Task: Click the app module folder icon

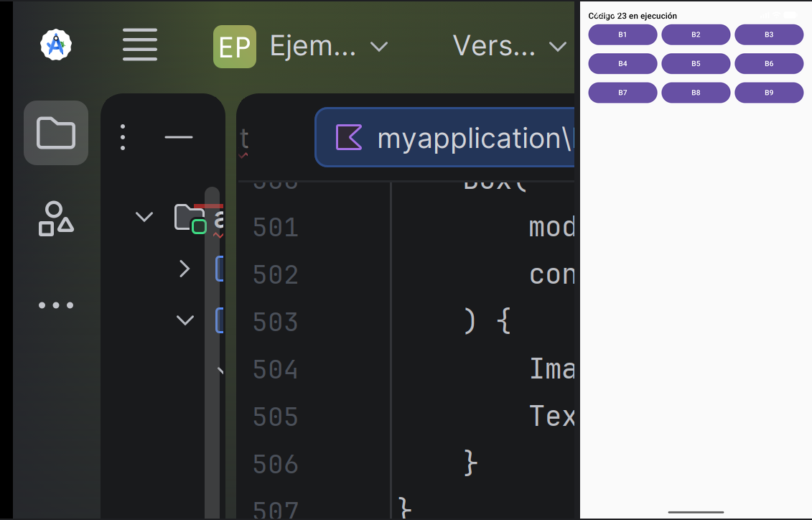Action: [x=190, y=218]
